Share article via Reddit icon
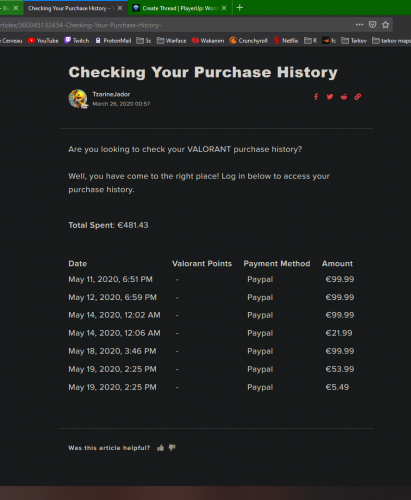Image resolution: width=411 pixels, height=500 pixels. click(x=344, y=97)
